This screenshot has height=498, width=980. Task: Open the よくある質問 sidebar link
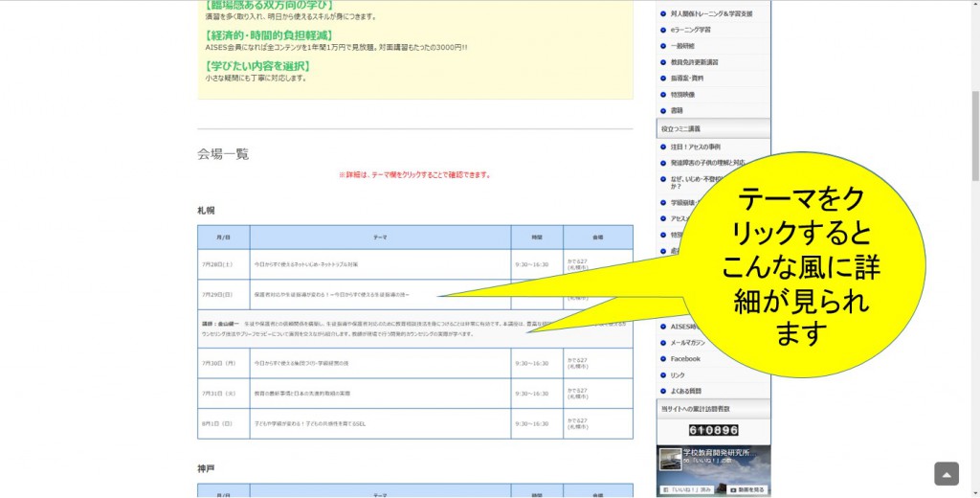[x=685, y=391]
